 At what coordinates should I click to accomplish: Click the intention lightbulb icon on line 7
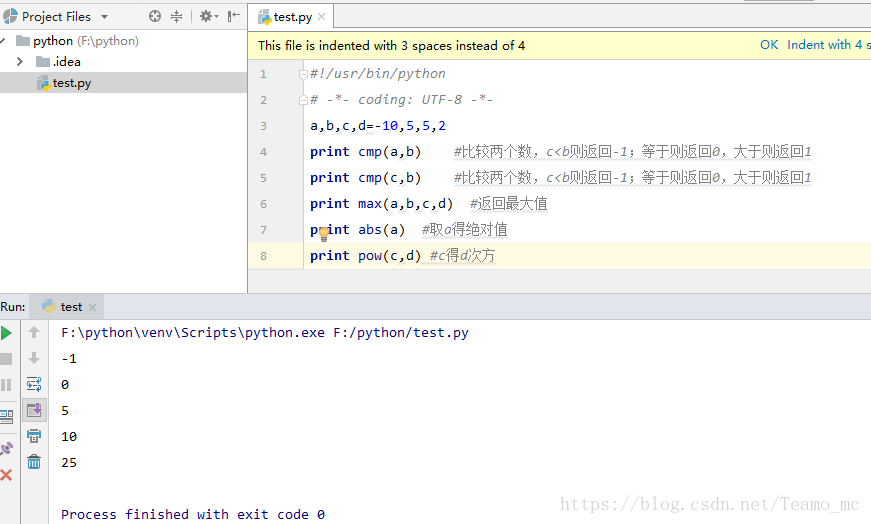324,234
